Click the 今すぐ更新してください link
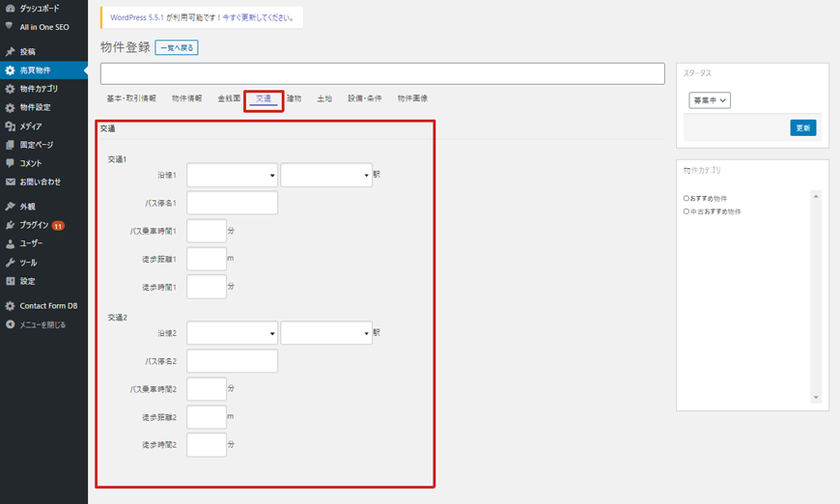 (x=259, y=17)
